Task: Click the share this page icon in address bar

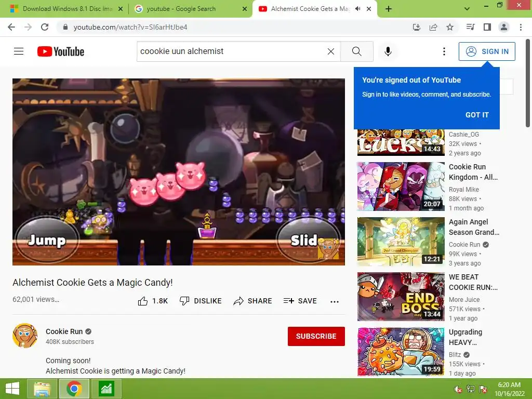Action: [x=433, y=27]
